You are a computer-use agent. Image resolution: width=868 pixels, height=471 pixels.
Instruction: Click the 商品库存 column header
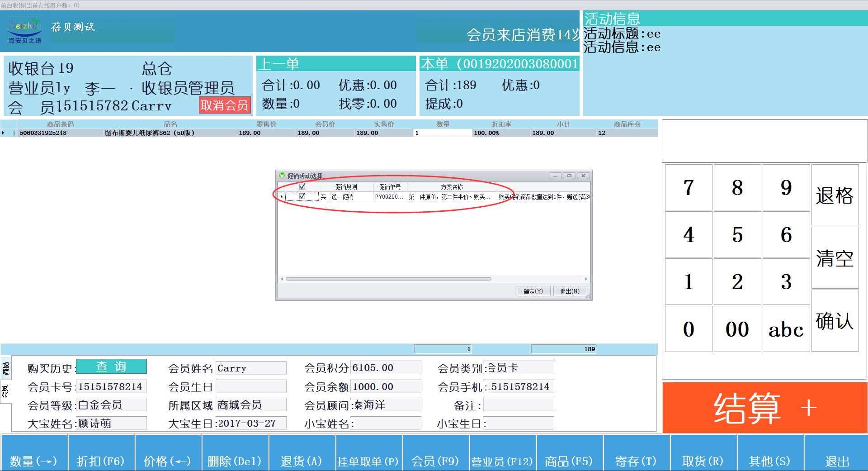627,124
